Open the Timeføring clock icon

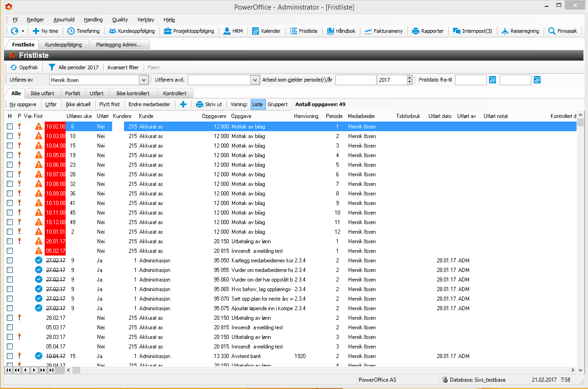(x=71, y=31)
